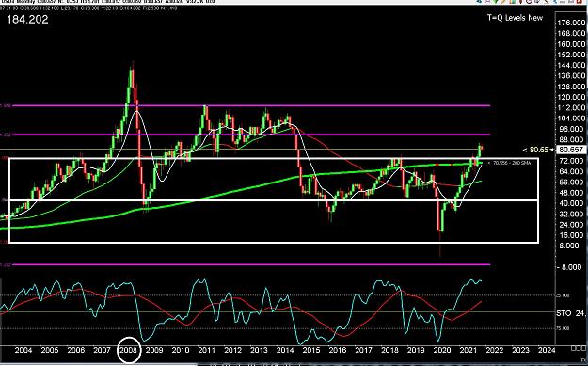This screenshot has height=366, width=588.
Task: Click the large 184.202 value at chart top
Action: point(27,20)
